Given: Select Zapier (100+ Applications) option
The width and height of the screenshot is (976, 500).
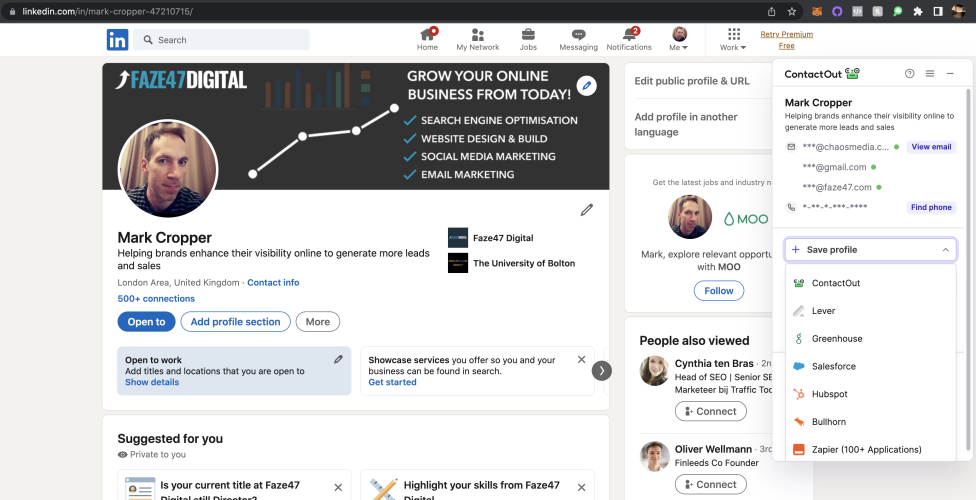Looking at the screenshot, I should point(870,450).
